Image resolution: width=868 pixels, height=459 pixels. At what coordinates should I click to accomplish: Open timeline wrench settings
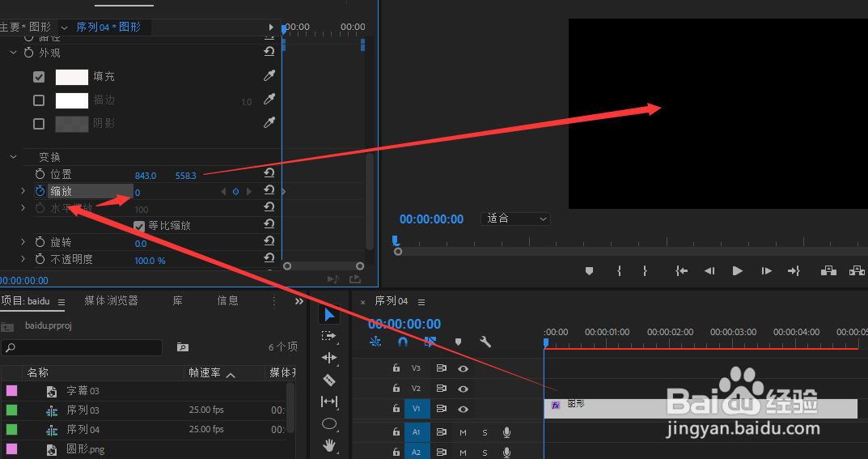(x=485, y=342)
